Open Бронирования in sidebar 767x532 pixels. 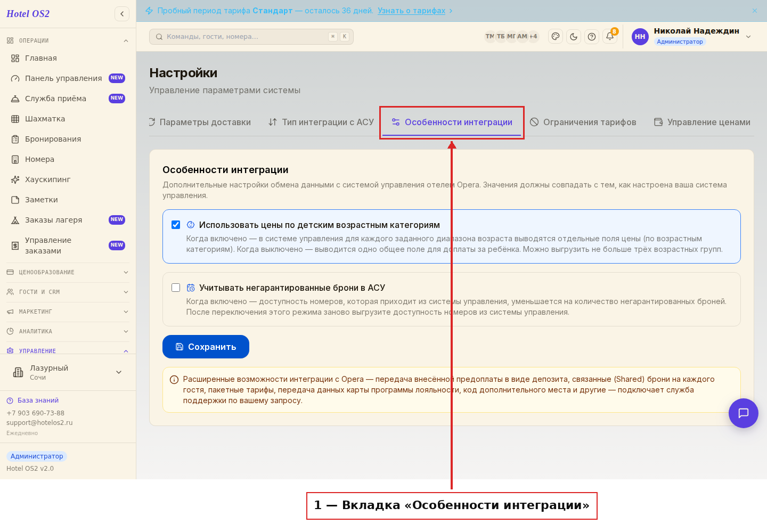click(x=68, y=139)
